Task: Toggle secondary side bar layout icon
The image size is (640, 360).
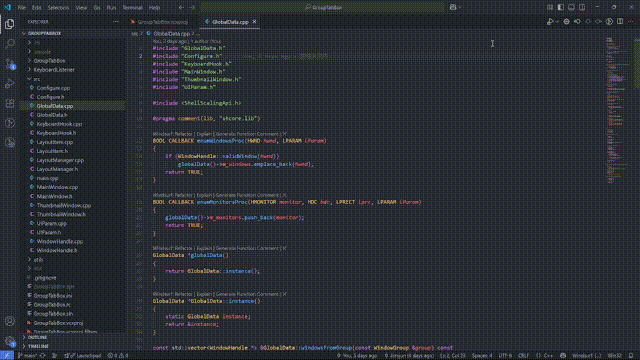Action: click(582, 7)
